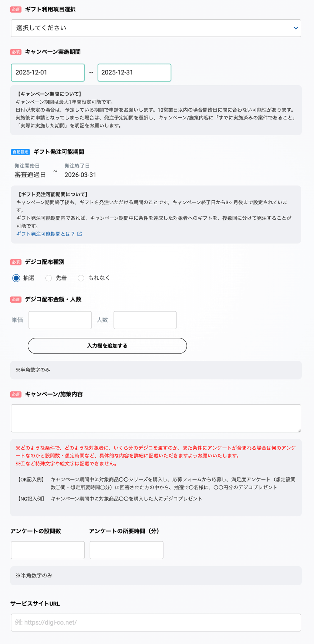Image resolution: width=314 pixels, height=644 pixels.
Task: Click the 必須 badge next to キャンペーン実施期間
Action: [16, 52]
